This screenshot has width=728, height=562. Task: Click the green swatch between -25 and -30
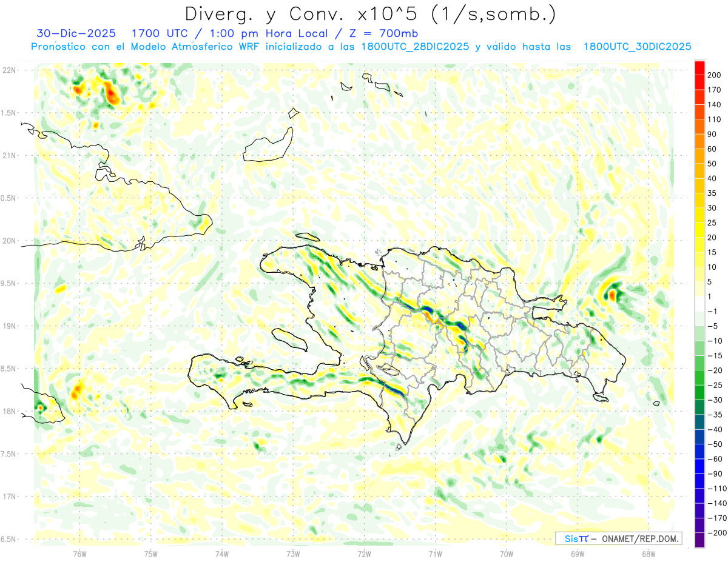[699, 392]
